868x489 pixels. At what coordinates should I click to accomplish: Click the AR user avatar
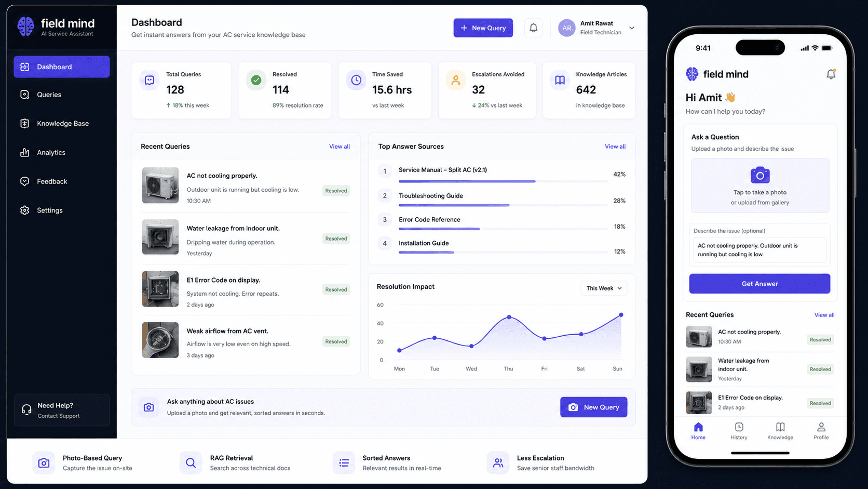click(x=567, y=28)
